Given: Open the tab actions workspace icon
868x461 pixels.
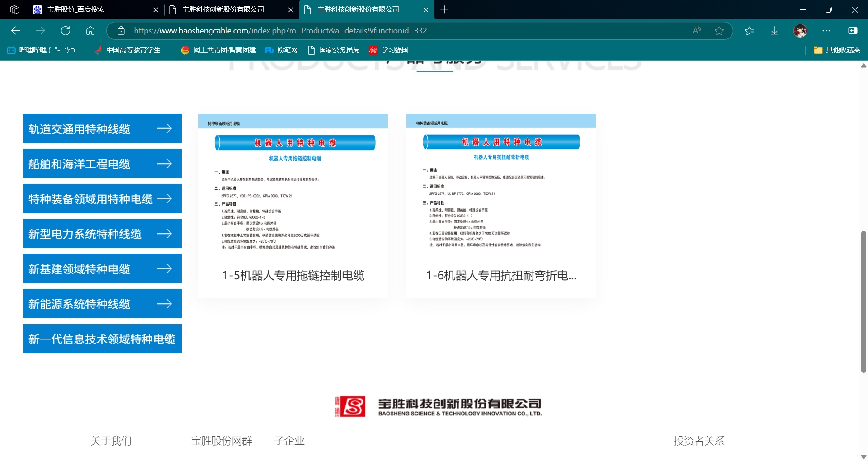Looking at the screenshot, I should click(14, 9).
